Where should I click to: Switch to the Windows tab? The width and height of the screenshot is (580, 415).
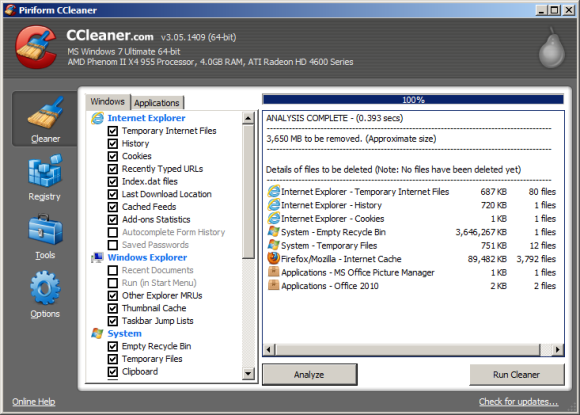[x=108, y=101]
